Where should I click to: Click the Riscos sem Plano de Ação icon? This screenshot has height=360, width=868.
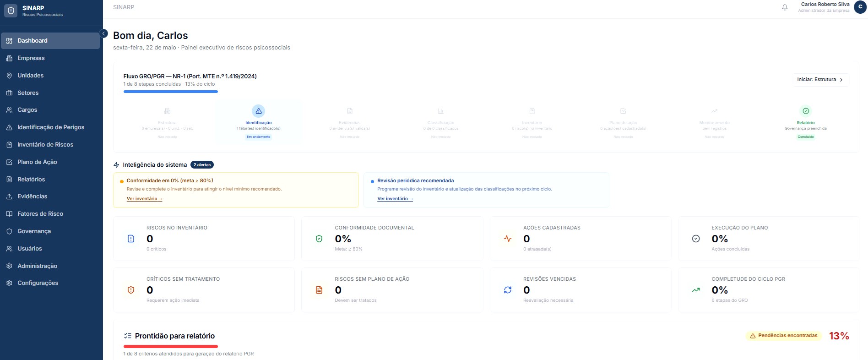[319, 290]
